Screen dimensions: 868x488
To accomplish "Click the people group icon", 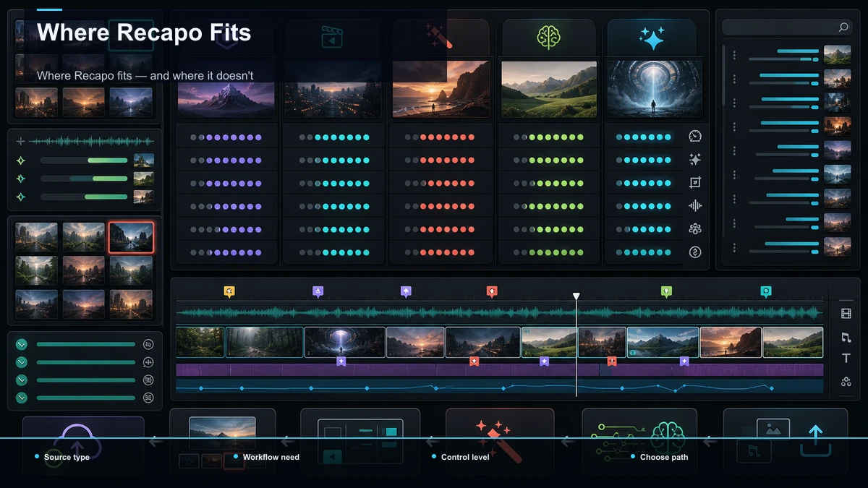I will (696, 228).
